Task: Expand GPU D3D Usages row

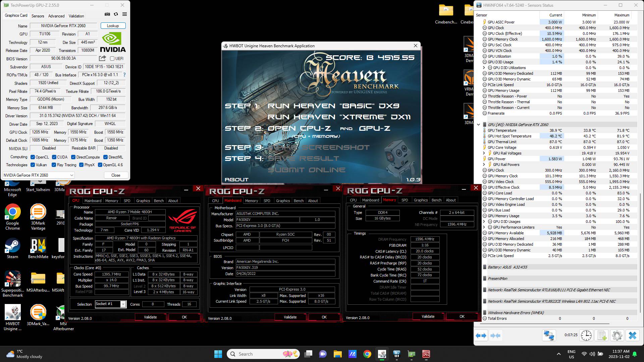Action: tap(484, 222)
